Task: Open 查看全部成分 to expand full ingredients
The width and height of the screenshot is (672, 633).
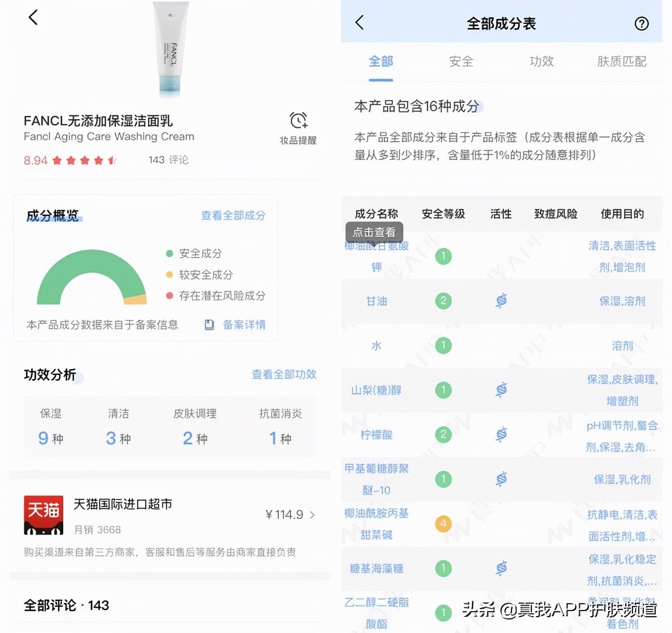Action: pos(233,216)
